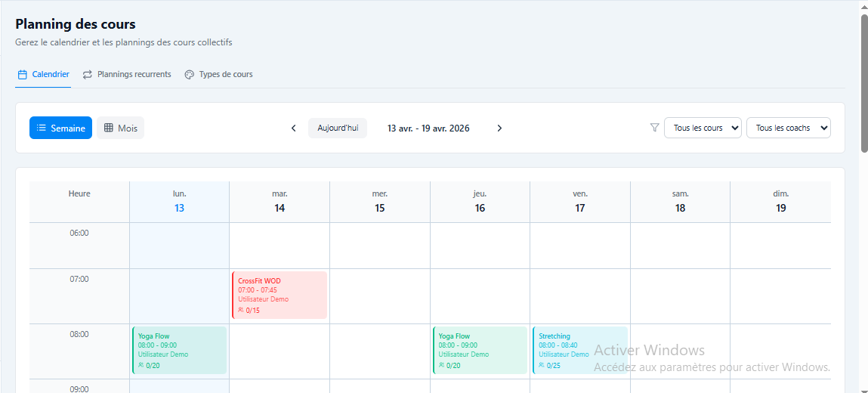Click the 0/20 count on Monday Yoga Flow

153,365
